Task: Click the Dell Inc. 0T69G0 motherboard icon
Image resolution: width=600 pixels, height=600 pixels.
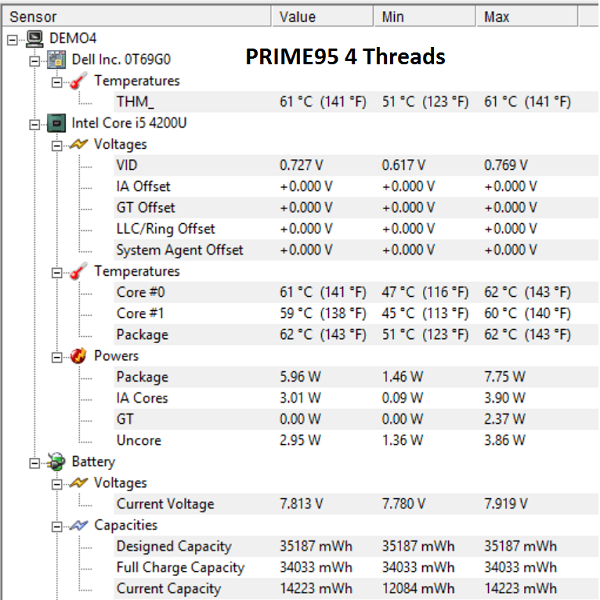Action: click(x=56, y=60)
